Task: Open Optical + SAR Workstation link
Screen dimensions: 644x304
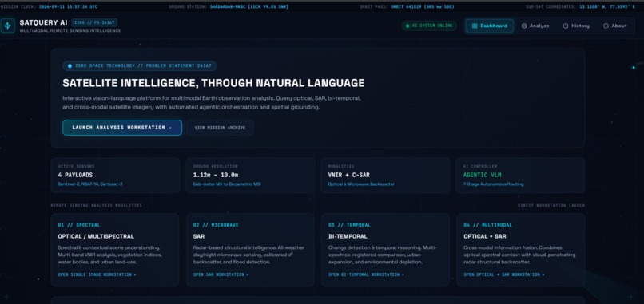Action: click(504, 274)
